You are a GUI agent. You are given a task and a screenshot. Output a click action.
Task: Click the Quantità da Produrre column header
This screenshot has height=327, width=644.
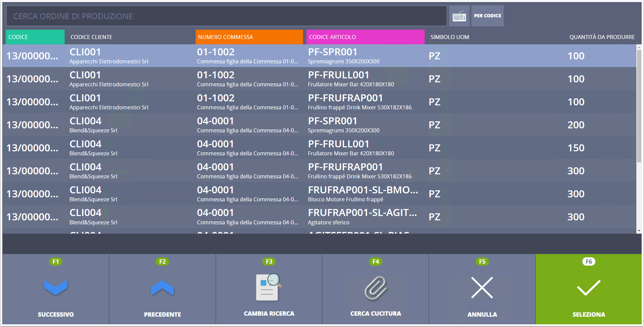click(x=602, y=37)
